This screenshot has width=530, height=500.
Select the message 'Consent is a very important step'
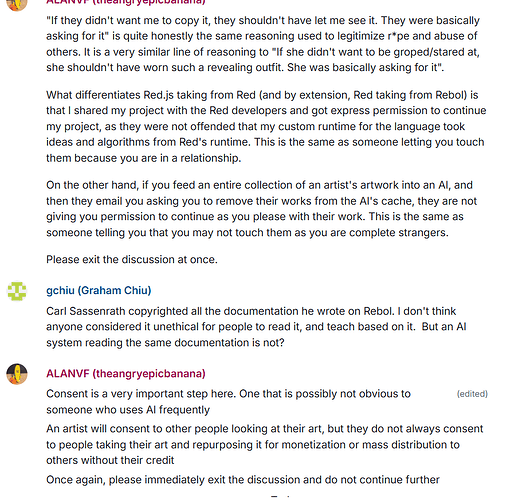(228, 402)
